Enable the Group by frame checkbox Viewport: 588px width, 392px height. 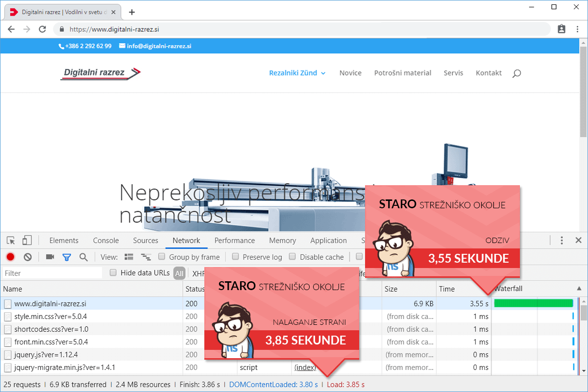coord(162,257)
